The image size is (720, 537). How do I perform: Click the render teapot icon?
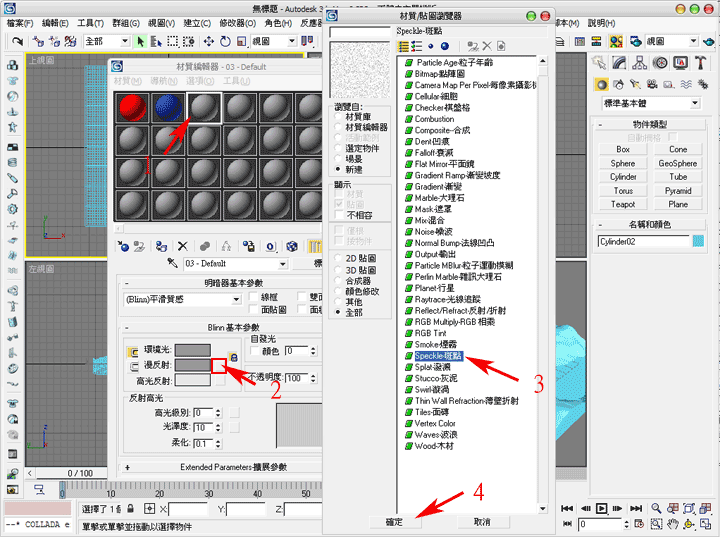709,41
